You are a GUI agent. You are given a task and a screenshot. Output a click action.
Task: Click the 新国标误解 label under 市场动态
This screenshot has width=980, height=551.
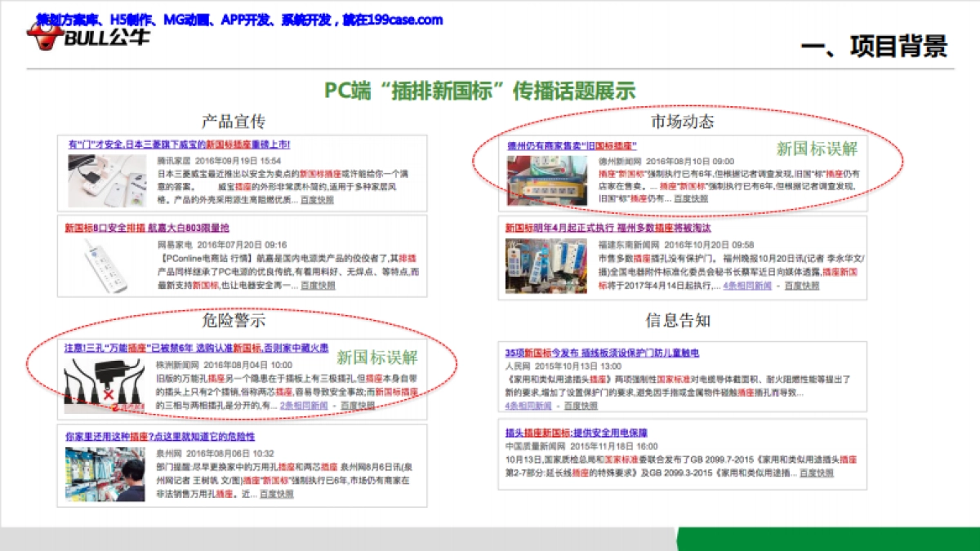817,149
